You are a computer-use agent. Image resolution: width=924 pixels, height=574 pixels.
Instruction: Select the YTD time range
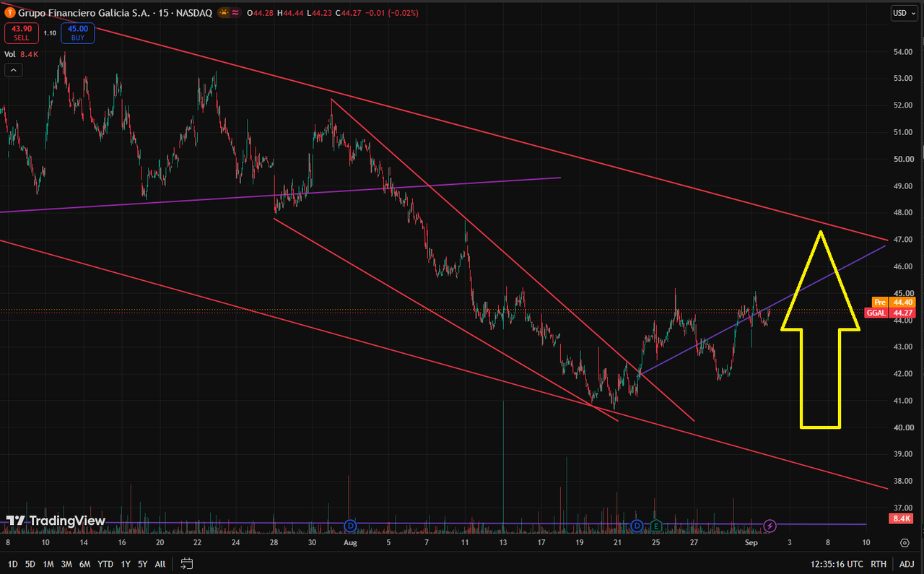(x=105, y=564)
